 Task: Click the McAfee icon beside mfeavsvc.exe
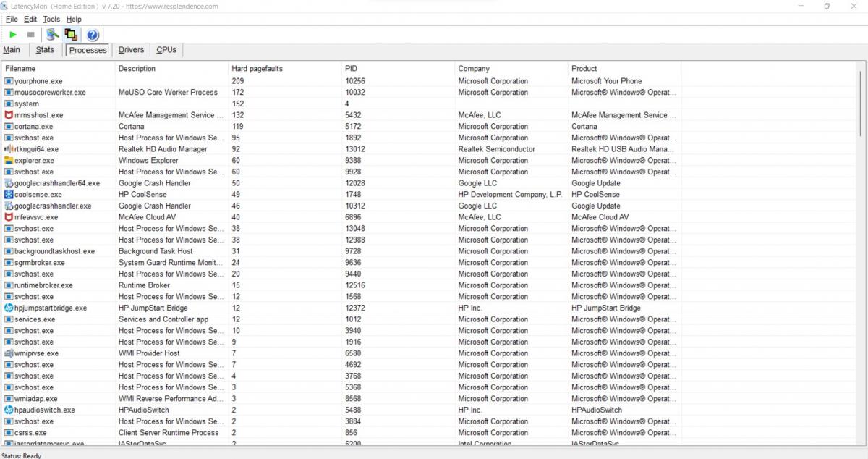click(9, 217)
